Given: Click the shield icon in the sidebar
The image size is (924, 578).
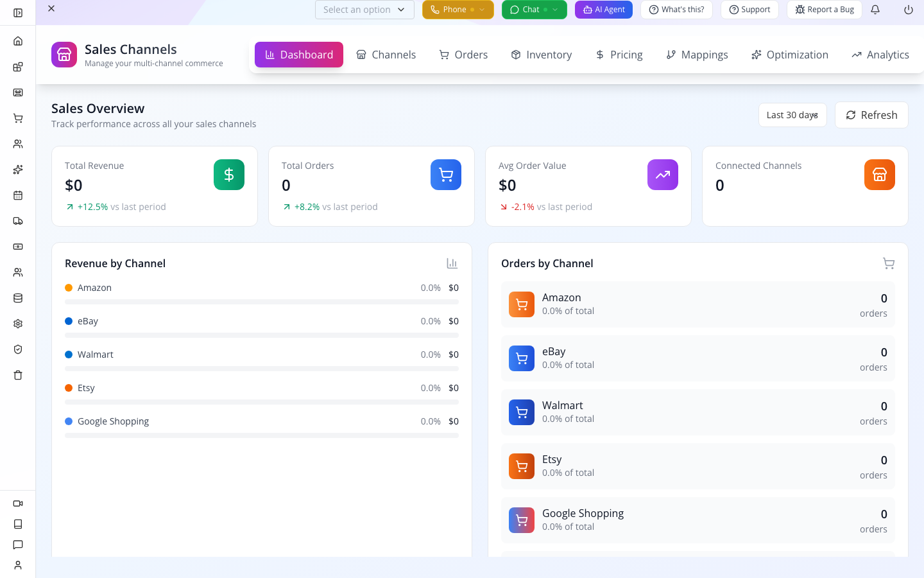Looking at the screenshot, I should click(18, 349).
